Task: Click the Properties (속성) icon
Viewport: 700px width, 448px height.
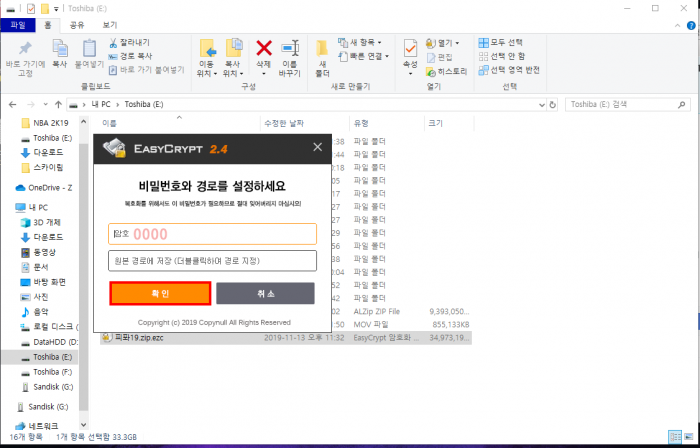Action: (410, 48)
